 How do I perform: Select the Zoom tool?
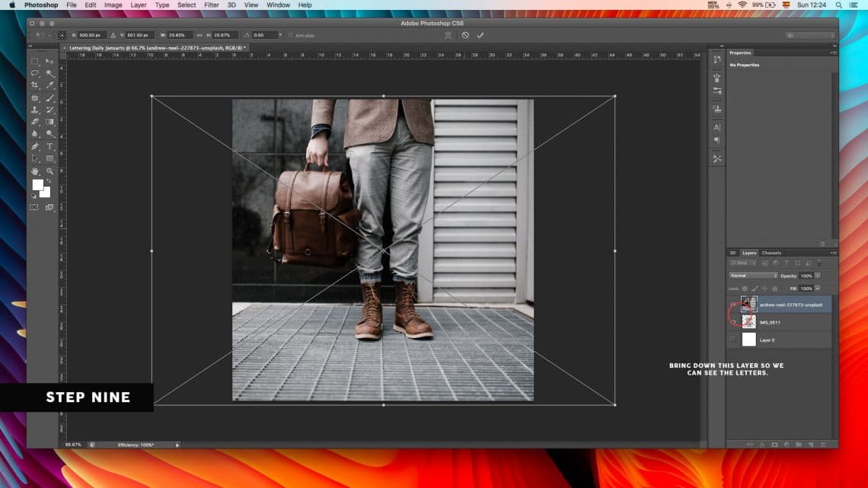point(49,171)
